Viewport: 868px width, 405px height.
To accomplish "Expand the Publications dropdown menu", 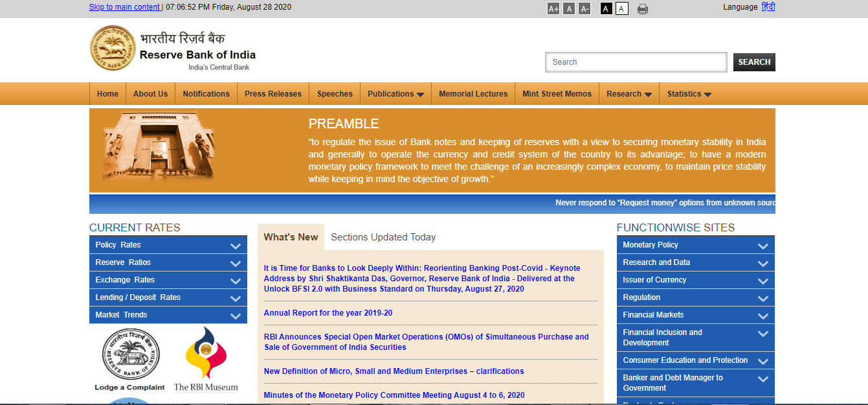I will (395, 94).
